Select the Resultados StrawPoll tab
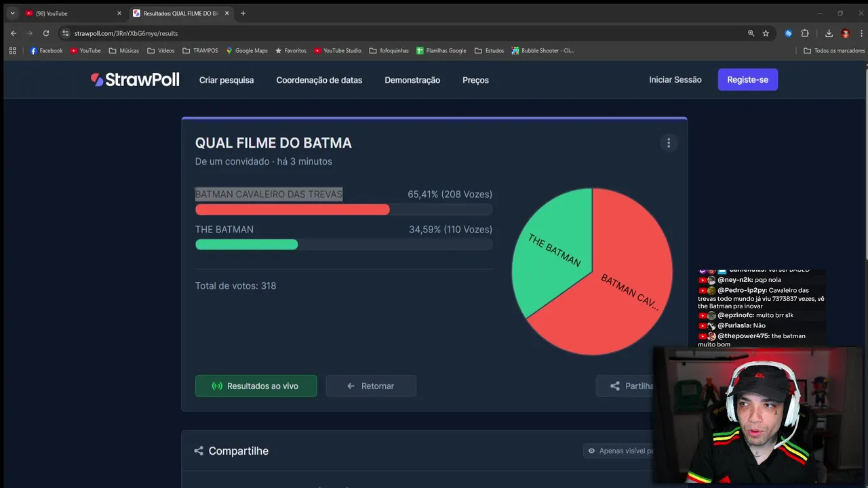Viewport: 868px width, 488px height. pyautogui.click(x=182, y=13)
